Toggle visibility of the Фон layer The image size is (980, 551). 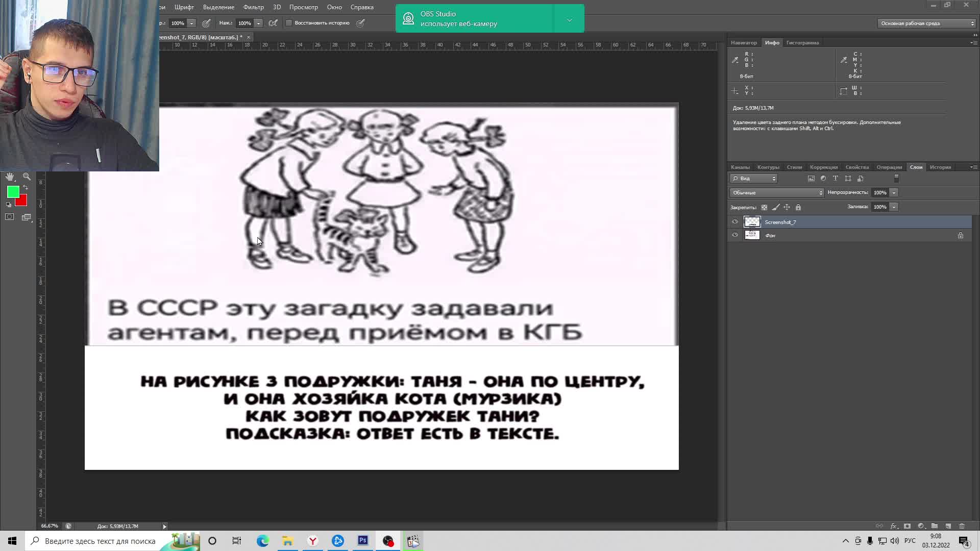click(x=735, y=235)
